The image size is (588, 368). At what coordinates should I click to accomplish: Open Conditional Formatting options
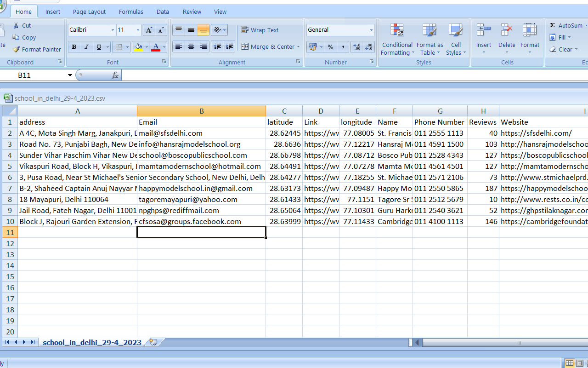(x=397, y=40)
